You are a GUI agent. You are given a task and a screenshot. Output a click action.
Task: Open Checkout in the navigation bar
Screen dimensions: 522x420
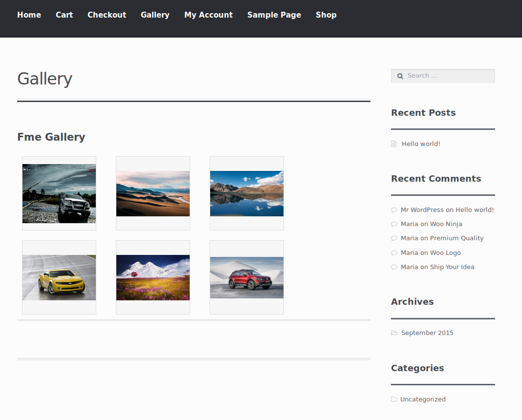pos(107,15)
